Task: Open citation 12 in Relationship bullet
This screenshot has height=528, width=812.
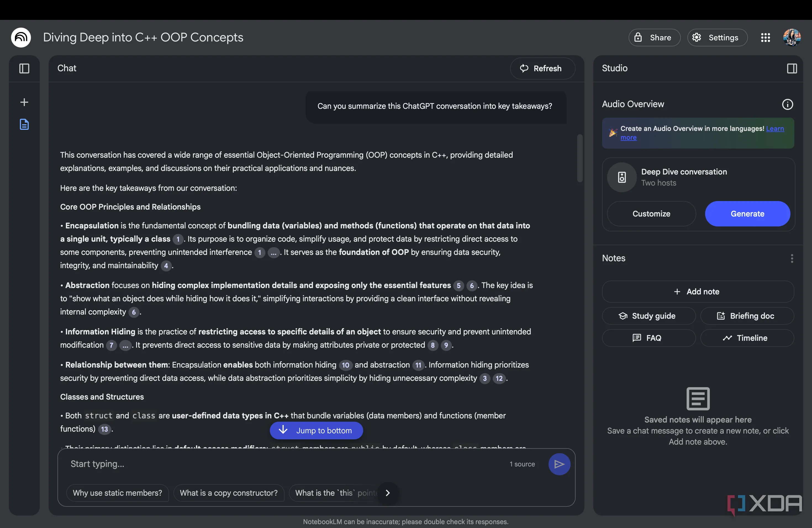Action: click(499, 378)
